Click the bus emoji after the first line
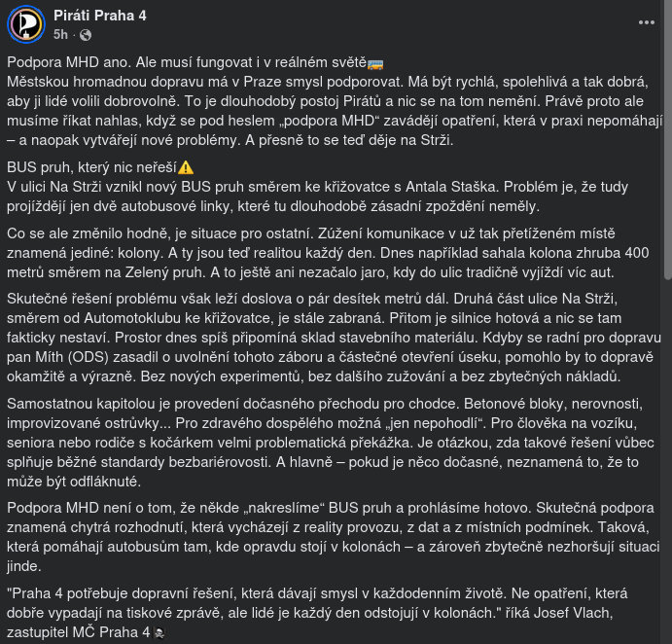The height and width of the screenshot is (644, 672). coord(375,63)
